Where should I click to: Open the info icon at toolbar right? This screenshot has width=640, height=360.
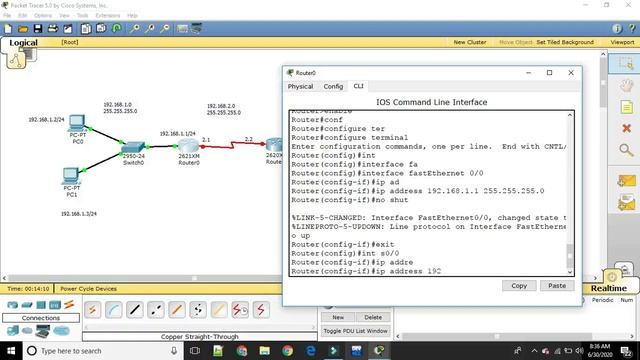[617, 29]
